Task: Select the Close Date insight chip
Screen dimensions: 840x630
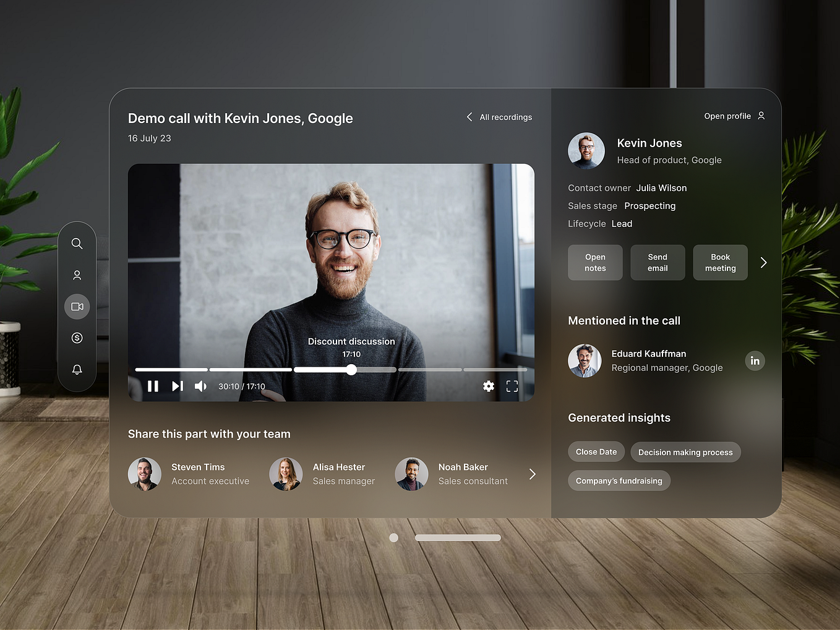Action: (x=596, y=451)
